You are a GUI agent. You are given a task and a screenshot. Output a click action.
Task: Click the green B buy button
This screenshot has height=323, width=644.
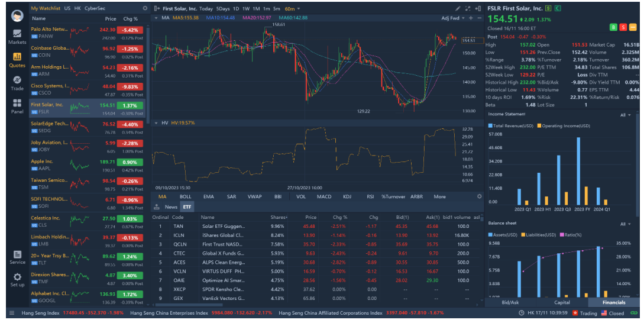coord(613,27)
